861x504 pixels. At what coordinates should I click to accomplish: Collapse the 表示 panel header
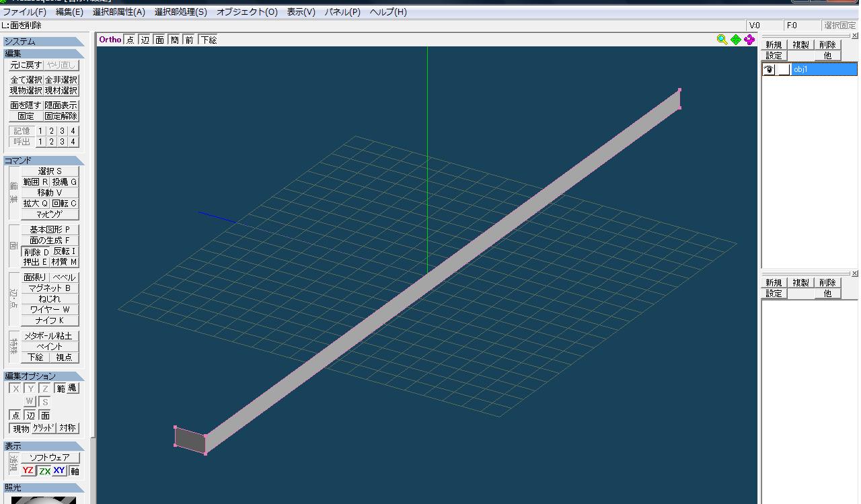tap(44, 446)
